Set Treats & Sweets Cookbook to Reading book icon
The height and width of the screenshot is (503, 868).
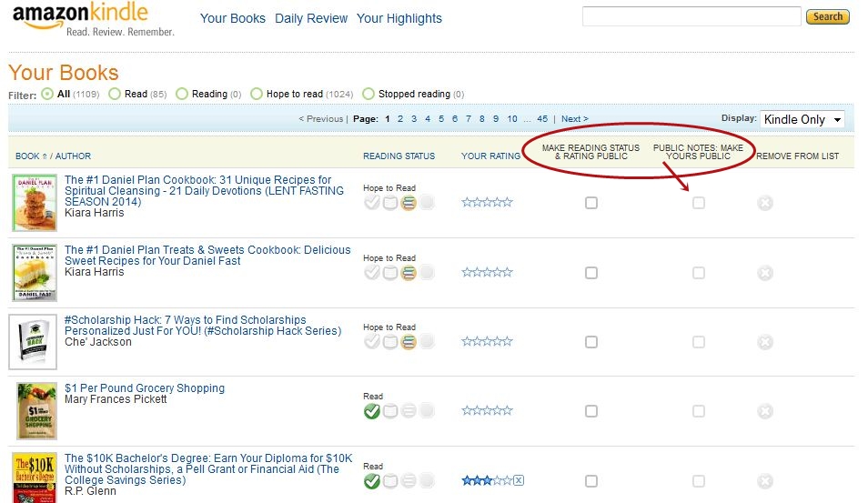(390, 272)
